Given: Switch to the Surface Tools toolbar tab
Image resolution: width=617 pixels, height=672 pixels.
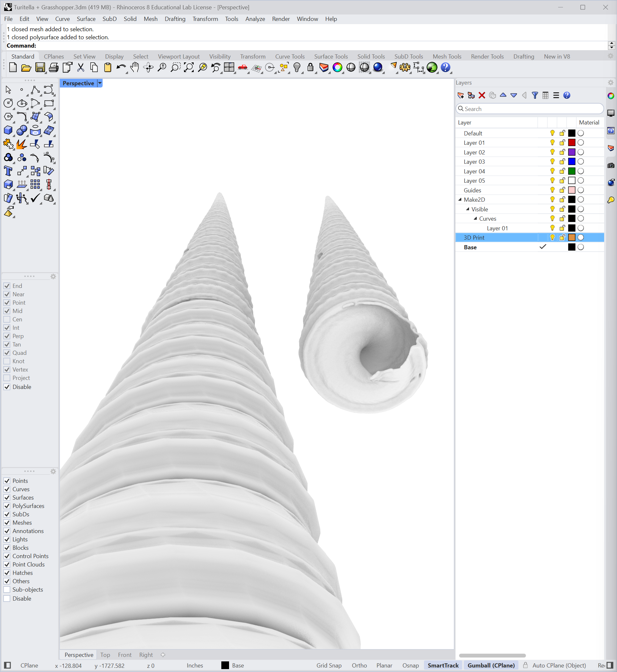Looking at the screenshot, I should (331, 56).
